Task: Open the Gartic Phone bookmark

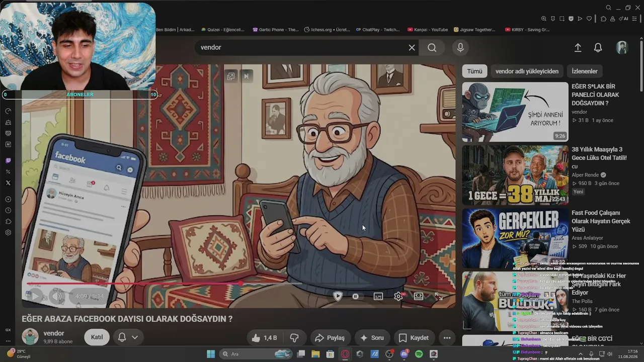Action: pyautogui.click(x=276, y=30)
